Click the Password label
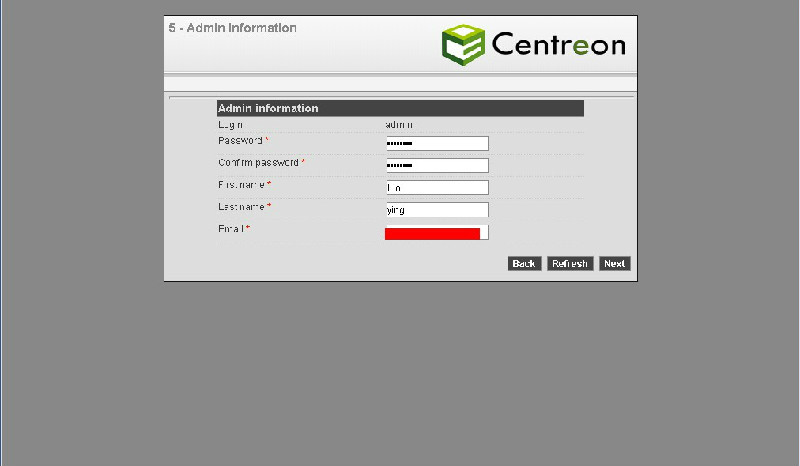Screen dimensions: 800x466 pos(241,141)
